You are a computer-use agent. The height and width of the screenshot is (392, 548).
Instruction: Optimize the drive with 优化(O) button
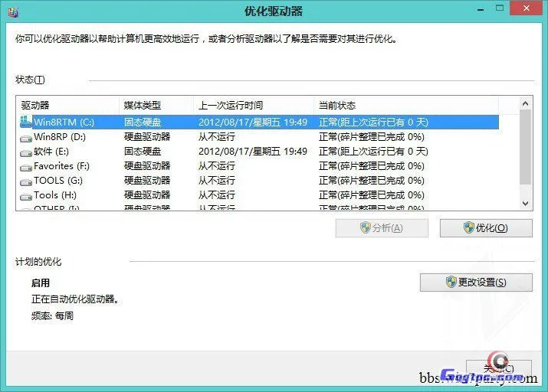[486, 228]
